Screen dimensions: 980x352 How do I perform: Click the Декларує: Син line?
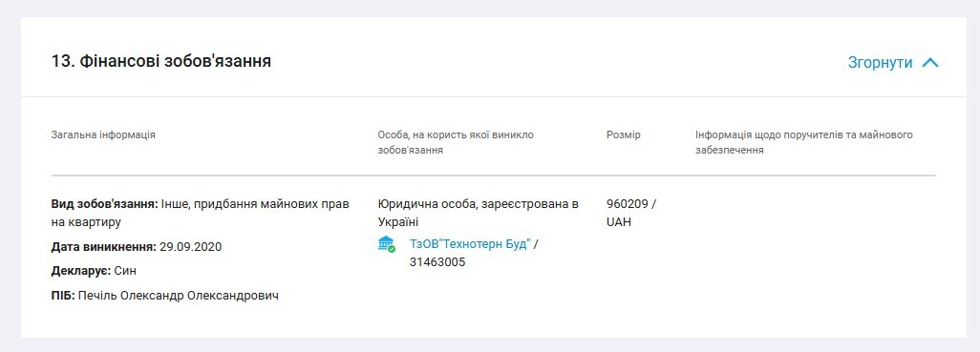pyautogui.click(x=94, y=271)
